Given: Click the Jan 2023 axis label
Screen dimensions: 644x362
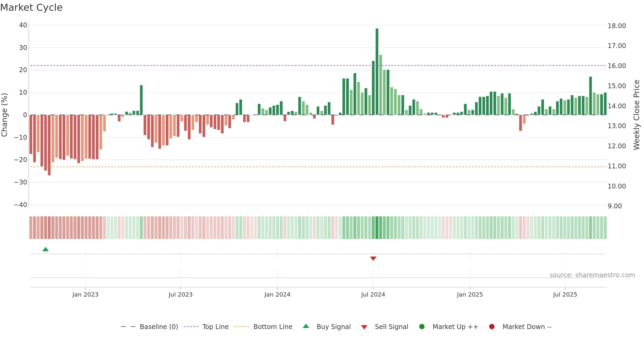Looking at the screenshot, I should [x=85, y=295].
